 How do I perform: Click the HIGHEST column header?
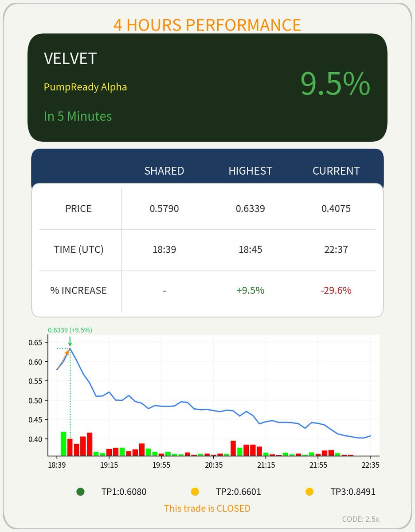click(x=251, y=171)
